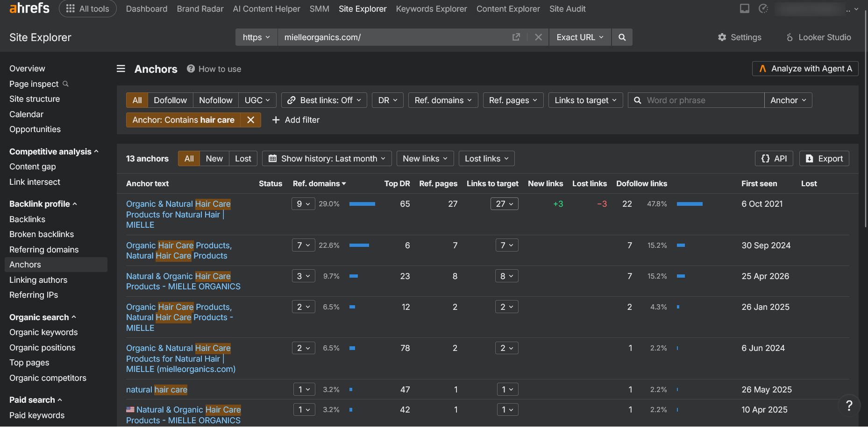
Task: Open target URL in new tab icon
Action: tap(516, 37)
